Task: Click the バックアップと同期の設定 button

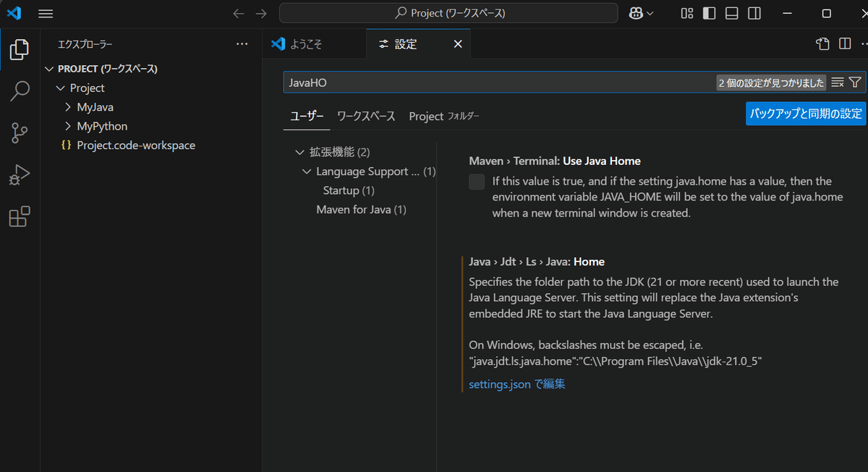Action: (806, 114)
